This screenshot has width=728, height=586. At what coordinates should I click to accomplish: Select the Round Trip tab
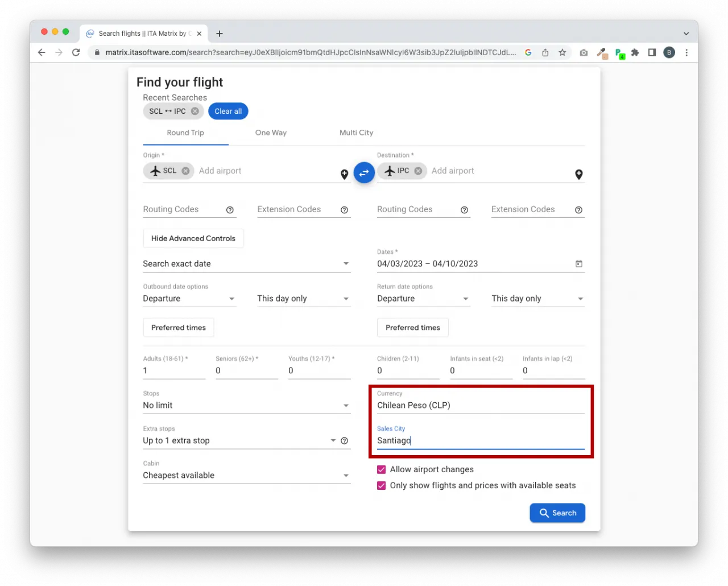tap(185, 133)
